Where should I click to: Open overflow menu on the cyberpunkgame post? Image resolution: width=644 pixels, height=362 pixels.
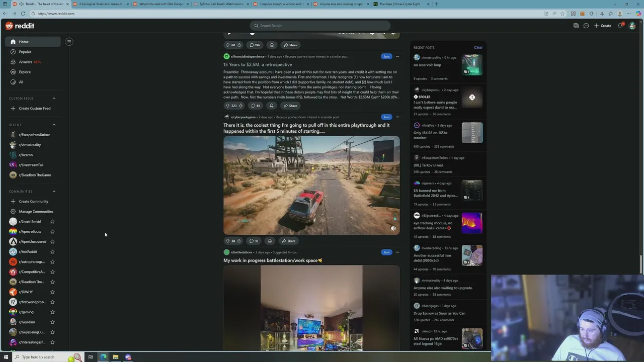coord(397,117)
